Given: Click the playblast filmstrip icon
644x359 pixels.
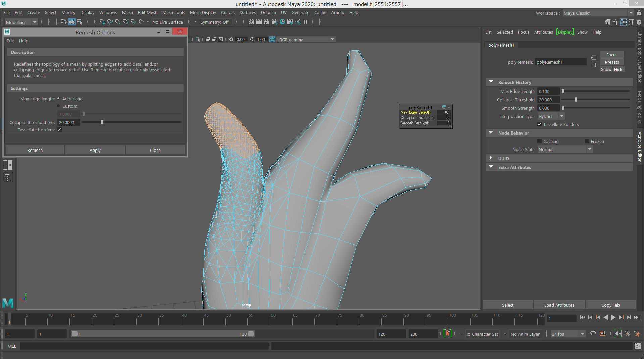Looking at the screenshot, I should [603, 334].
